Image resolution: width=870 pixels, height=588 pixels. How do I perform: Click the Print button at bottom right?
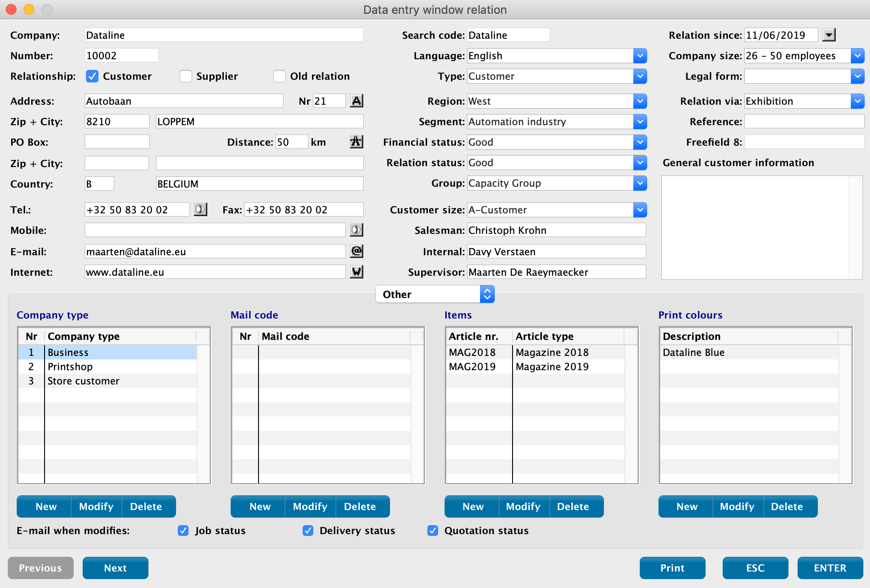[x=674, y=568]
